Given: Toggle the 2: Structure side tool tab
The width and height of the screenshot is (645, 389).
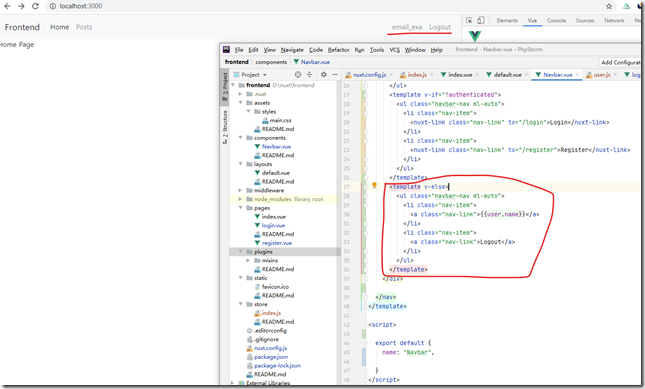Looking at the screenshot, I should coord(225,127).
